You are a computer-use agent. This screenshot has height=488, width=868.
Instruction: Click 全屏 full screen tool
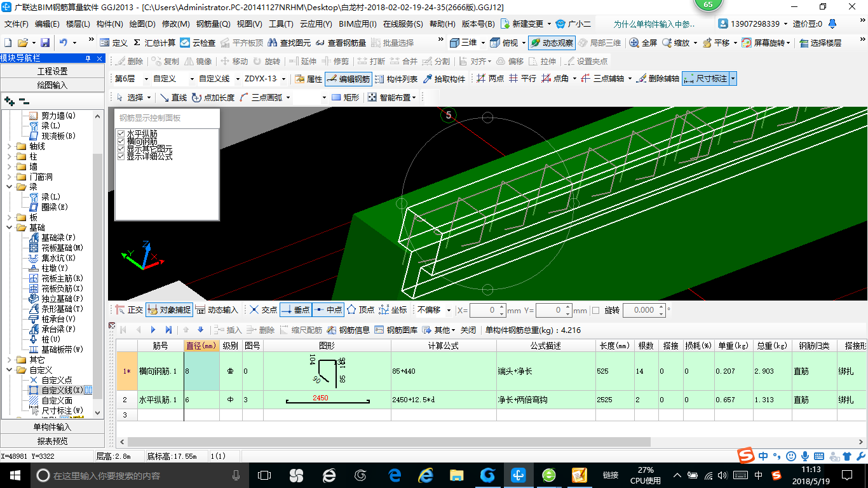pos(643,43)
